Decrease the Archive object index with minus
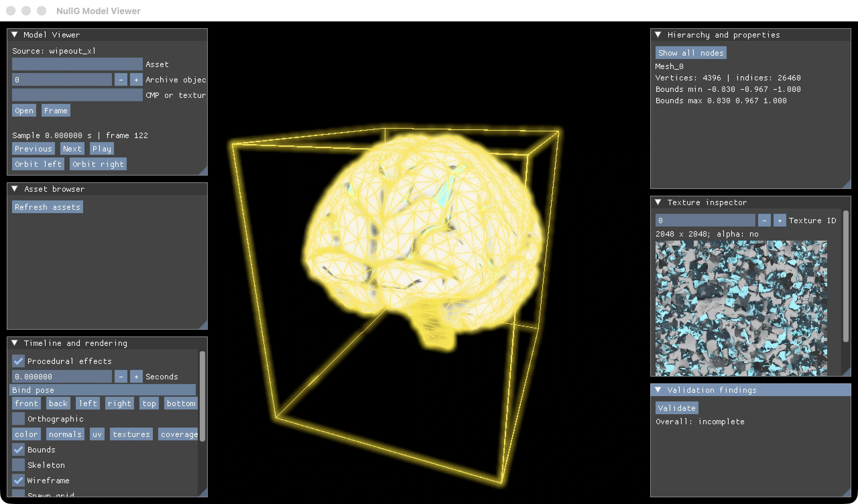858x504 pixels. click(121, 80)
